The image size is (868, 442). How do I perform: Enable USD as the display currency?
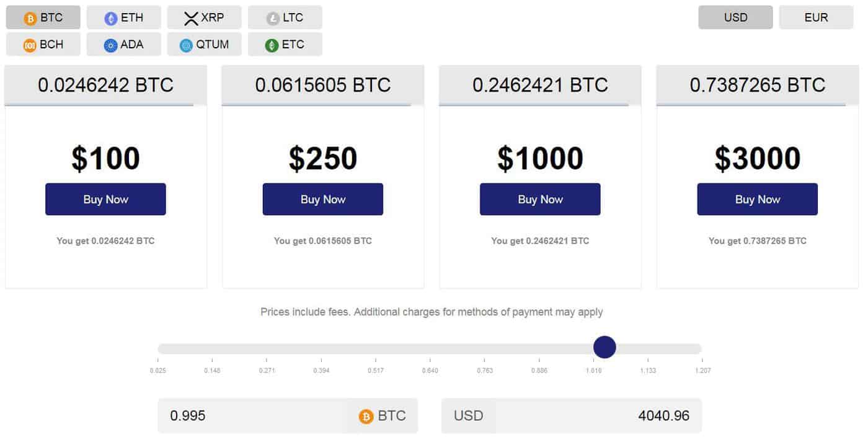click(x=735, y=17)
